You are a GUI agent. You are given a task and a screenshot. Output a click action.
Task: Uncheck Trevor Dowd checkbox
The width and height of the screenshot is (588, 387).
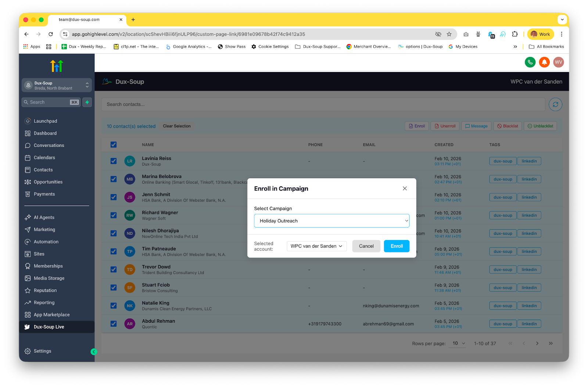tap(114, 269)
